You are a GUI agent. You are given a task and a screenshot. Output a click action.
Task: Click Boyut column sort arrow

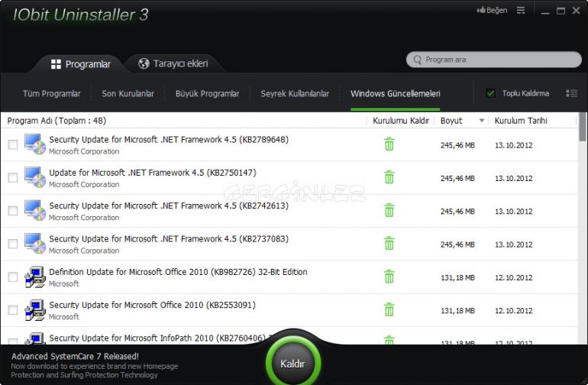[482, 121]
